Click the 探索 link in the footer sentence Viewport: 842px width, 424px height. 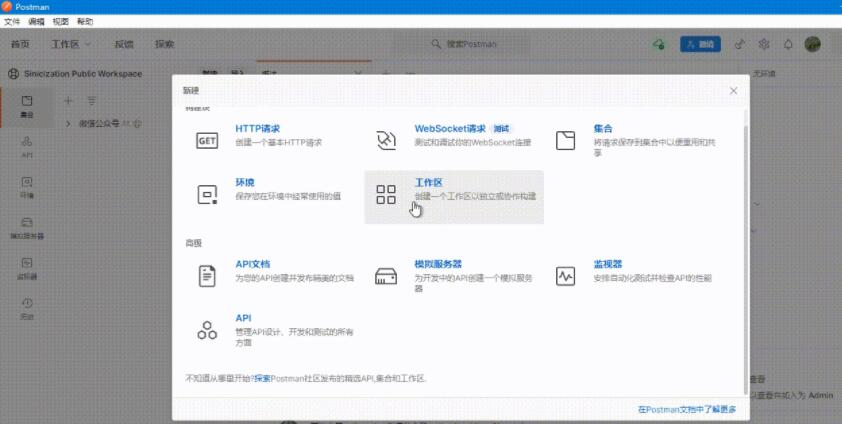click(262, 378)
